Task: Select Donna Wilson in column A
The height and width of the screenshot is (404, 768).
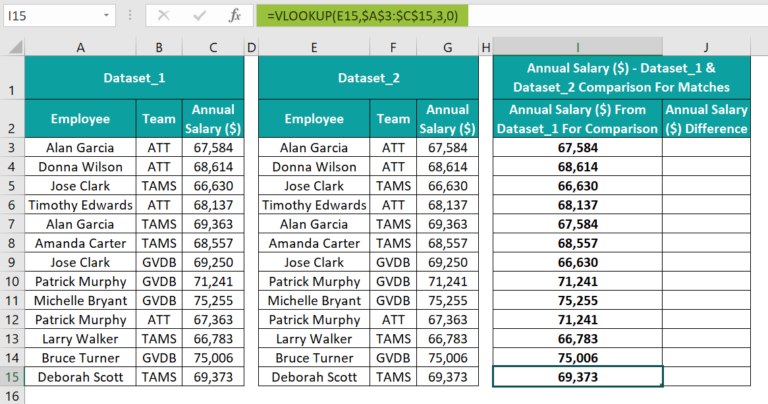Action: click(80, 166)
